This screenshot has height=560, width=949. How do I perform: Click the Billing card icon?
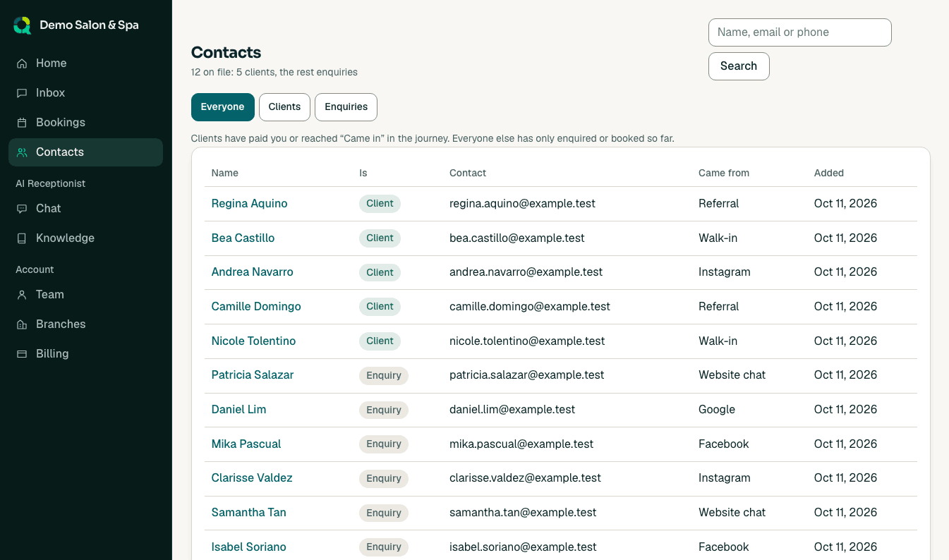point(22,354)
